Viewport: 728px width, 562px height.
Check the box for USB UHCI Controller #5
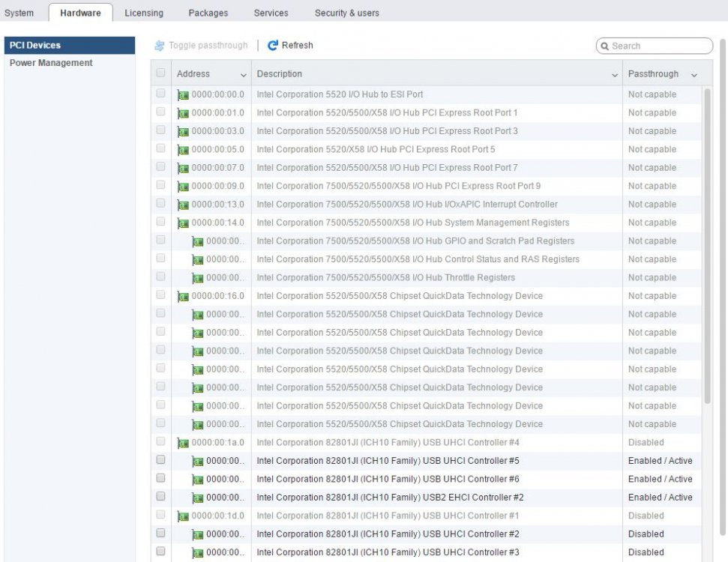(160, 459)
